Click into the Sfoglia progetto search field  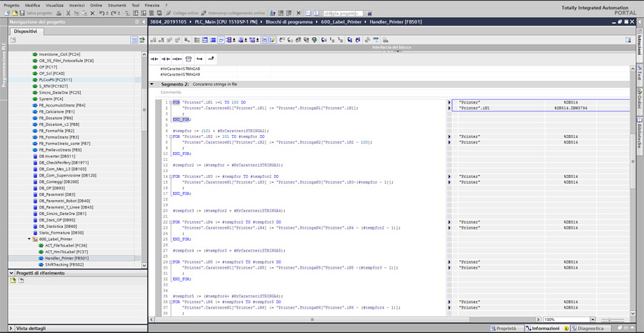point(342,13)
